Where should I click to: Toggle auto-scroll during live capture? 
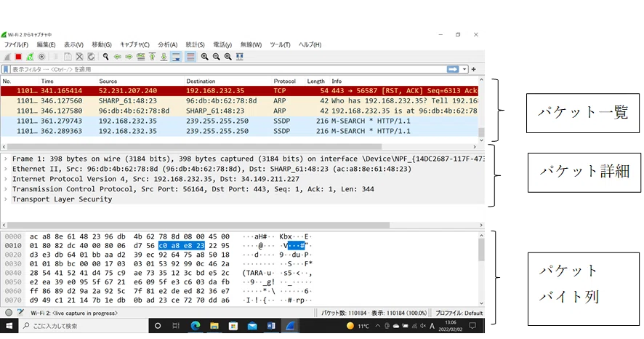[x=176, y=57]
